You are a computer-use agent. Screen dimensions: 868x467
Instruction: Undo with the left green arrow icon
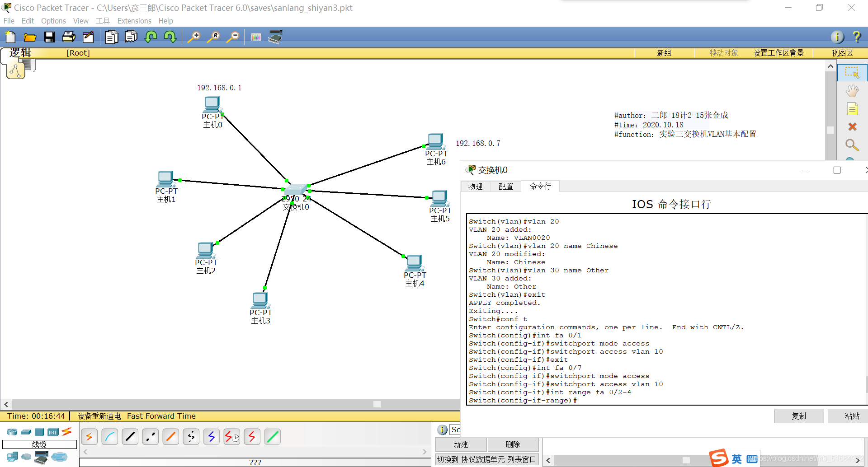[x=151, y=37]
